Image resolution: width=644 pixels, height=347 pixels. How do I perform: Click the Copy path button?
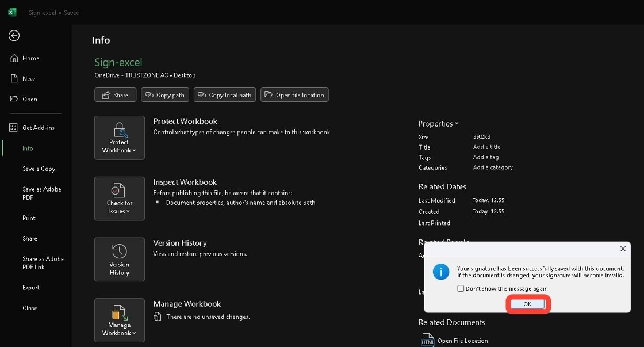[x=165, y=95]
